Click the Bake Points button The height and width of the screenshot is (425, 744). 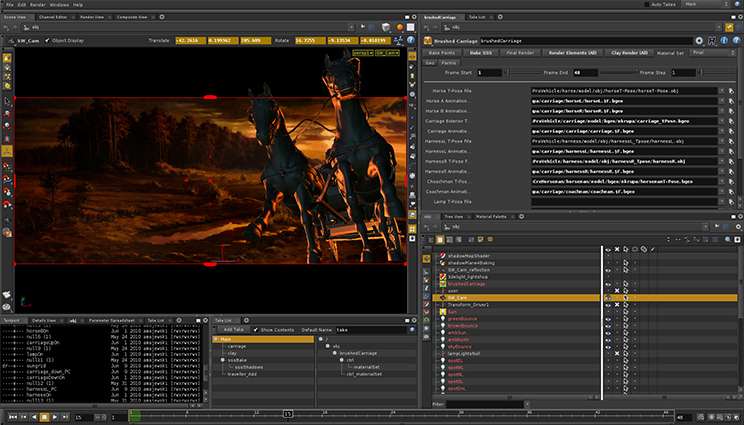[x=441, y=53]
